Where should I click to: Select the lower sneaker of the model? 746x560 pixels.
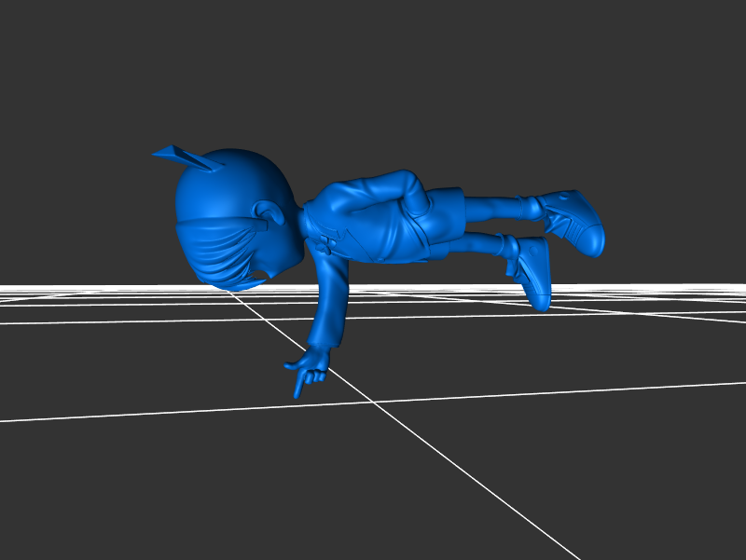click(x=534, y=272)
